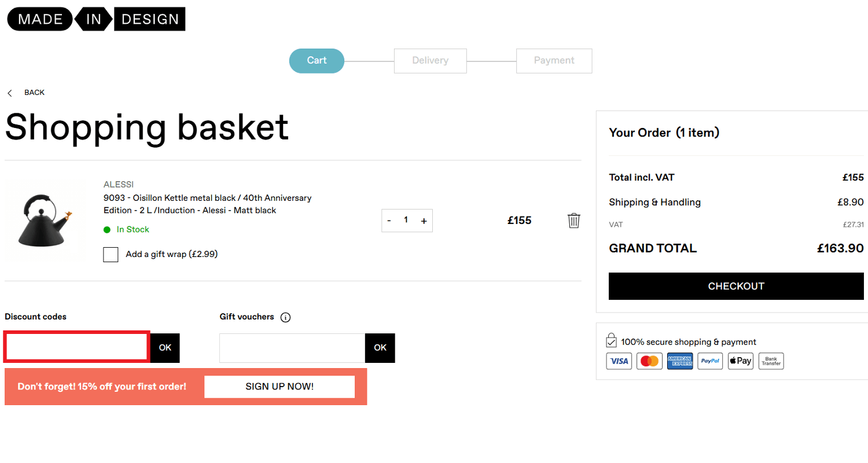Focus the Gift vouchers input field

coord(292,348)
